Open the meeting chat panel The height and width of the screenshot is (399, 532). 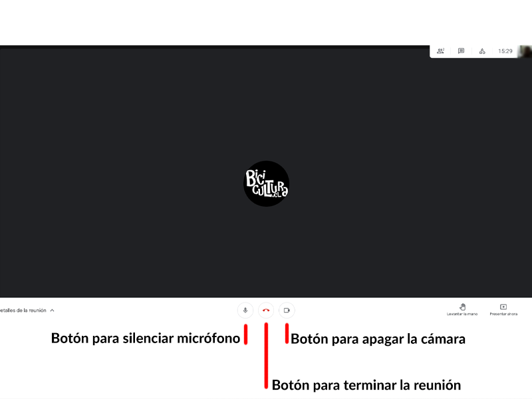[x=461, y=51]
